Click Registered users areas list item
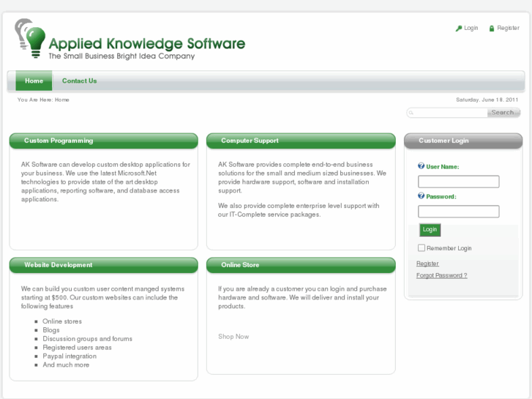Viewport: 532px width, 399px height. click(x=77, y=347)
